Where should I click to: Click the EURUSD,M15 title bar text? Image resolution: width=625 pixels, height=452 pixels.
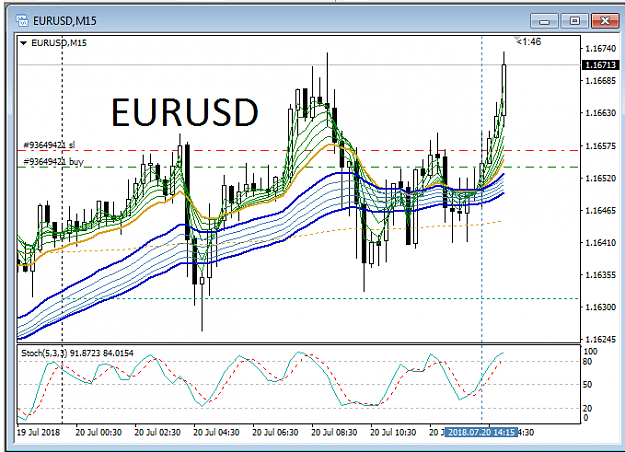pyautogui.click(x=65, y=21)
